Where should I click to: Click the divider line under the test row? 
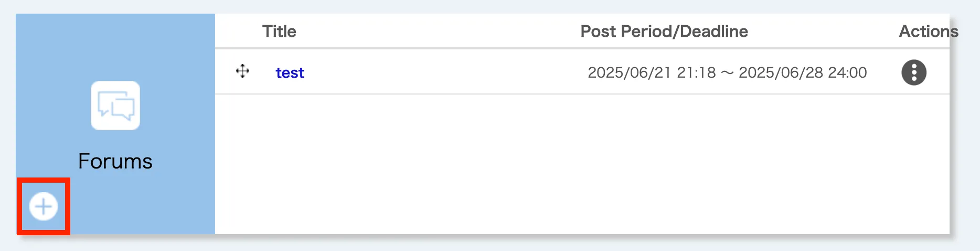click(577, 94)
